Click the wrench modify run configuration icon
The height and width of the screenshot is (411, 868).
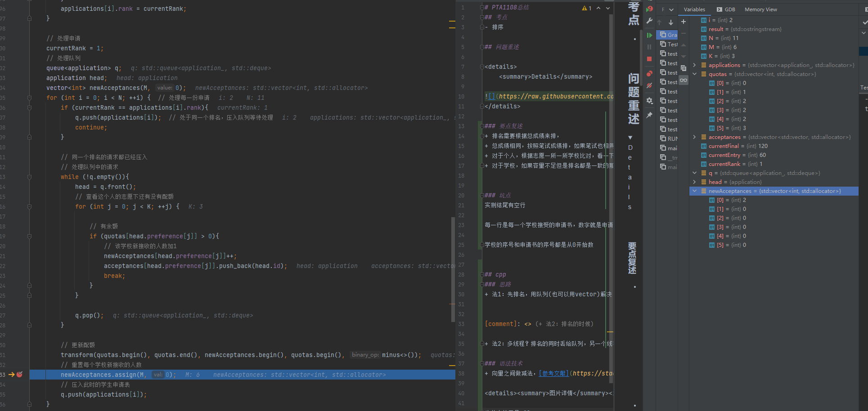coord(649,21)
